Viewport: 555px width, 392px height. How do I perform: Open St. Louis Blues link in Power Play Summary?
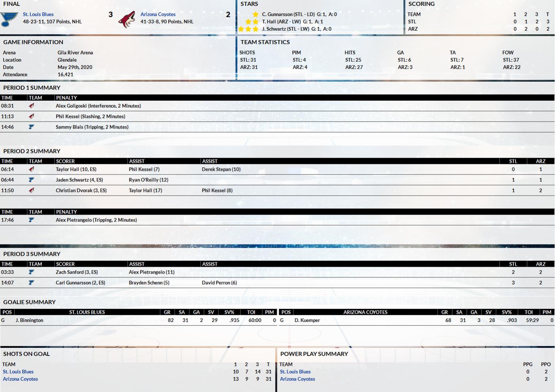(x=295, y=372)
